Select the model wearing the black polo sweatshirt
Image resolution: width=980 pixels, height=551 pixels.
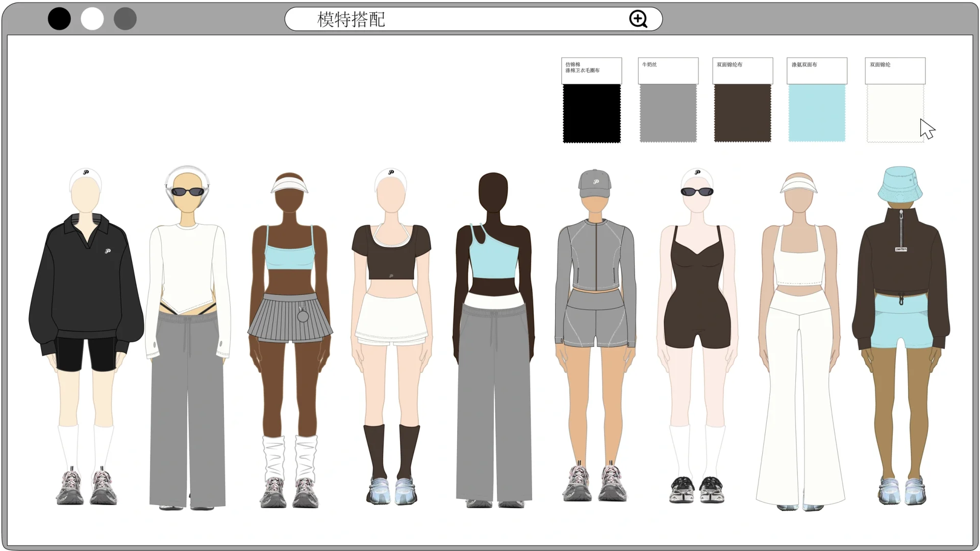pyautogui.click(x=86, y=337)
